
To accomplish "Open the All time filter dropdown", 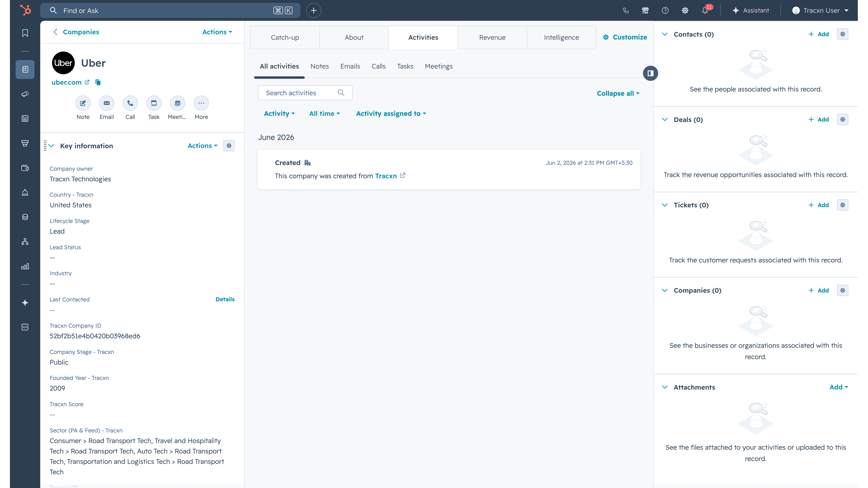I will [x=325, y=113].
